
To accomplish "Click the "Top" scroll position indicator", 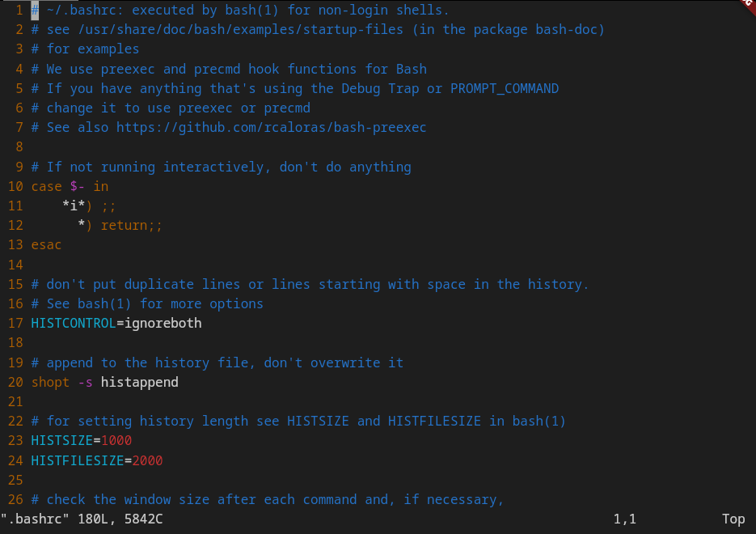I will point(733,519).
